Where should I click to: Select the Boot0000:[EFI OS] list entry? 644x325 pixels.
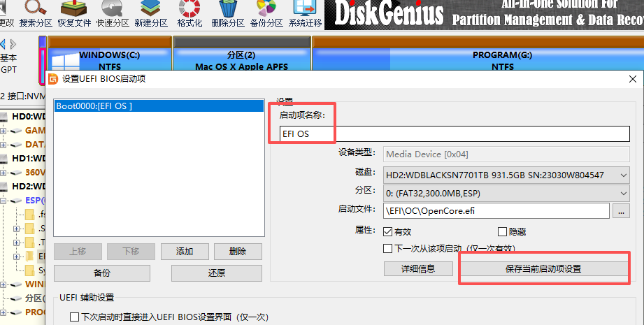pyautogui.click(x=159, y=106)
